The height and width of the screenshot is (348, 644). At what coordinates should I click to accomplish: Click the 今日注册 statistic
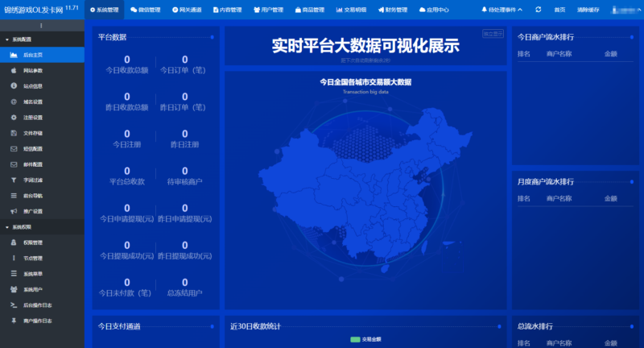point(127,139)
